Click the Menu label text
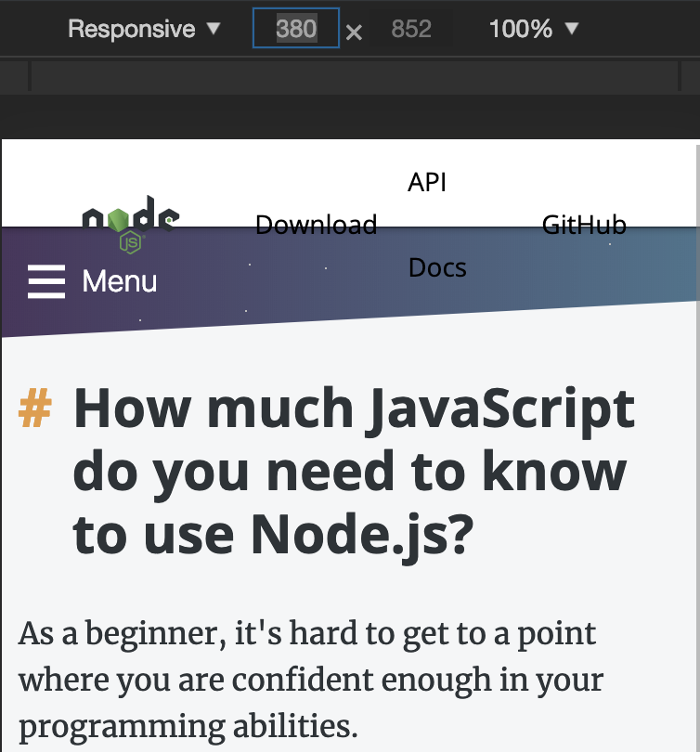 tap(120, 281)
